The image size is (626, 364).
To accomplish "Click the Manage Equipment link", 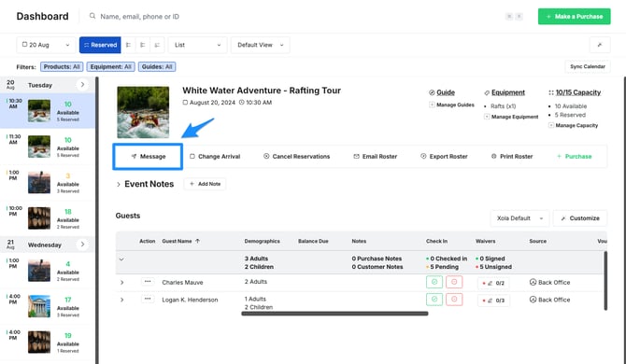I will pyautogui.click(x=511, y=117).
